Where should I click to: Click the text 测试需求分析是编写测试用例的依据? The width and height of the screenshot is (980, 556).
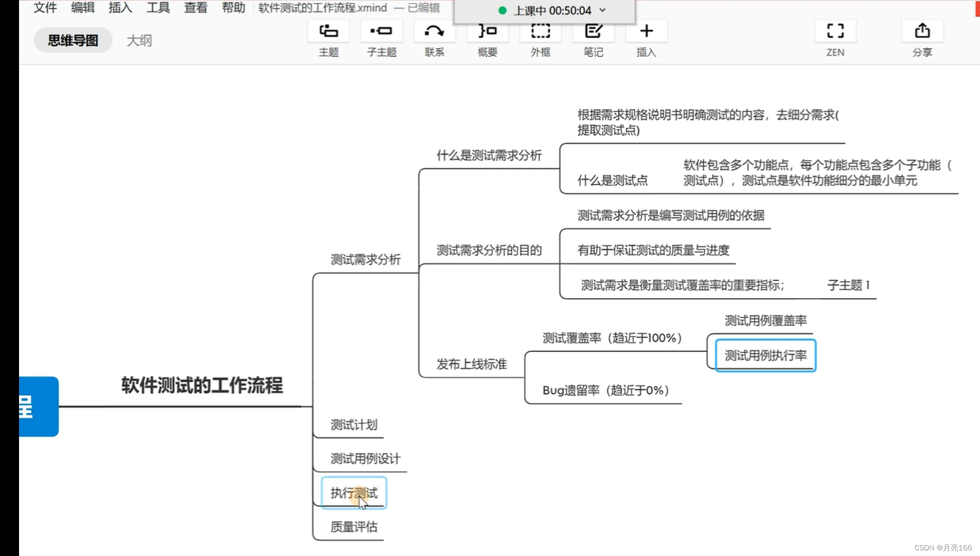(671, 215)
